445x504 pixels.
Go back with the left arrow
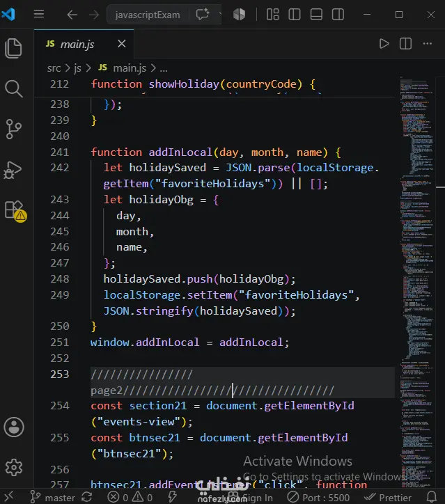[72, 15]
